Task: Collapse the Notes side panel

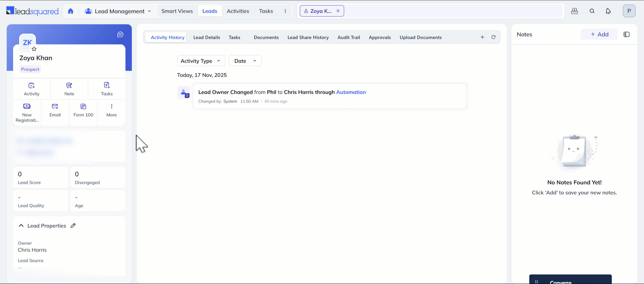Action: click(627, 34)
